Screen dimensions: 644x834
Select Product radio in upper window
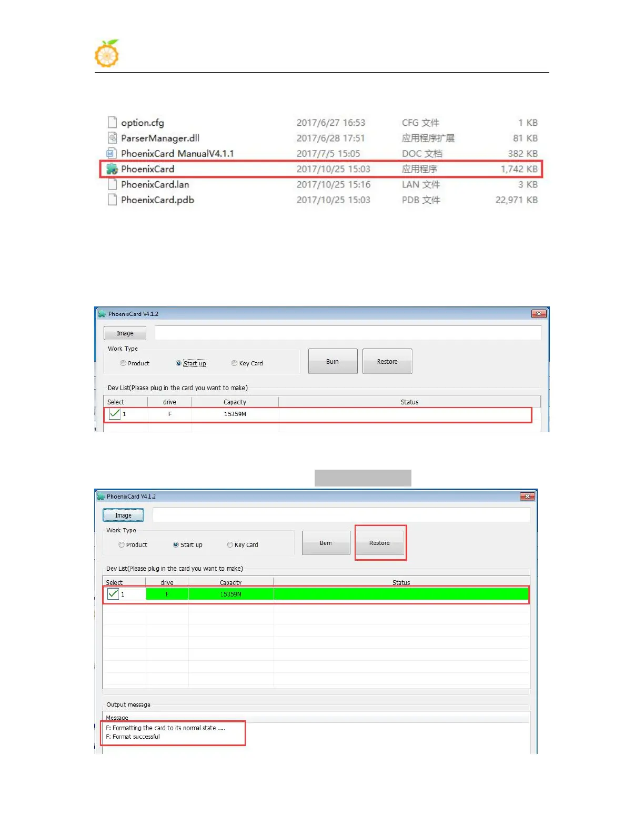123,363
